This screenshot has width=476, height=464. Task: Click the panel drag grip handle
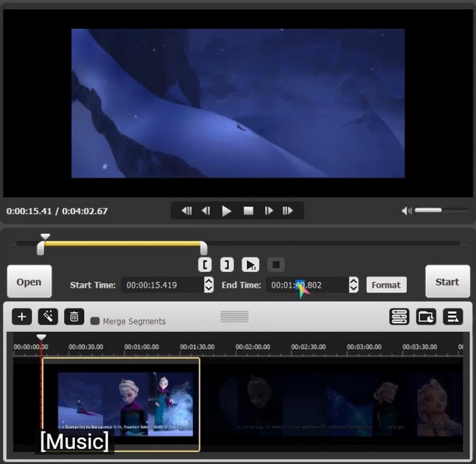pos(235,317)
